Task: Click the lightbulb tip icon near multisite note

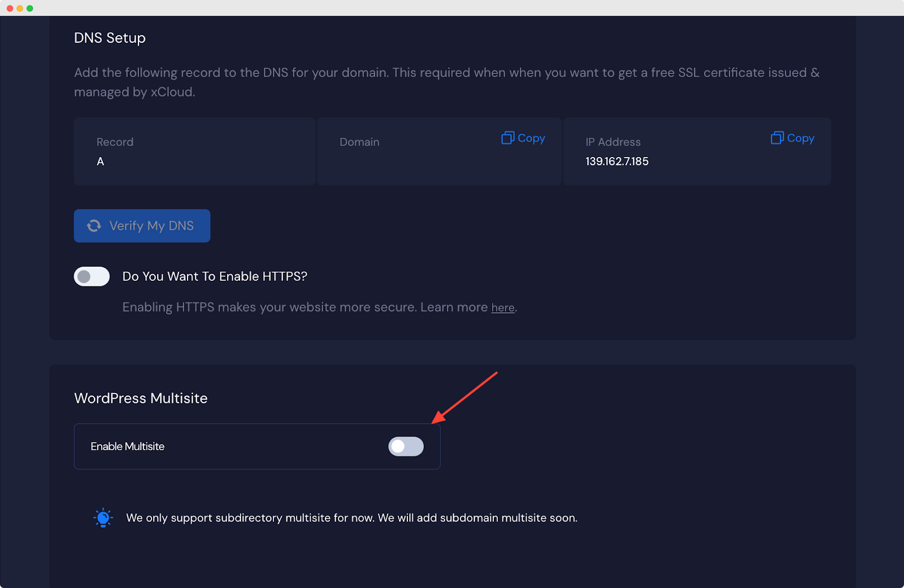Action: coord(103,517)
